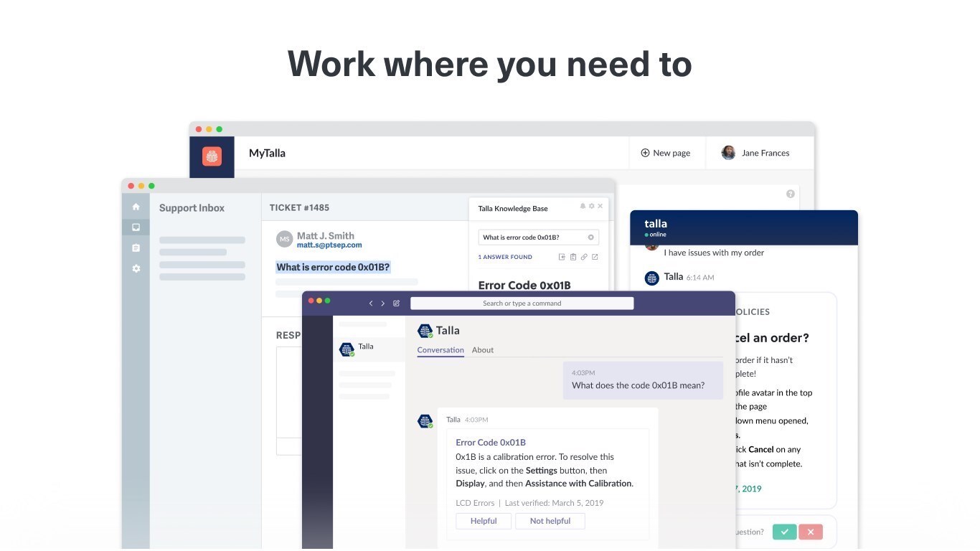Screen dimensions: 980x551
Task: Click the copy link icon in Knowledge Base
Action: (x=584, y=257)
